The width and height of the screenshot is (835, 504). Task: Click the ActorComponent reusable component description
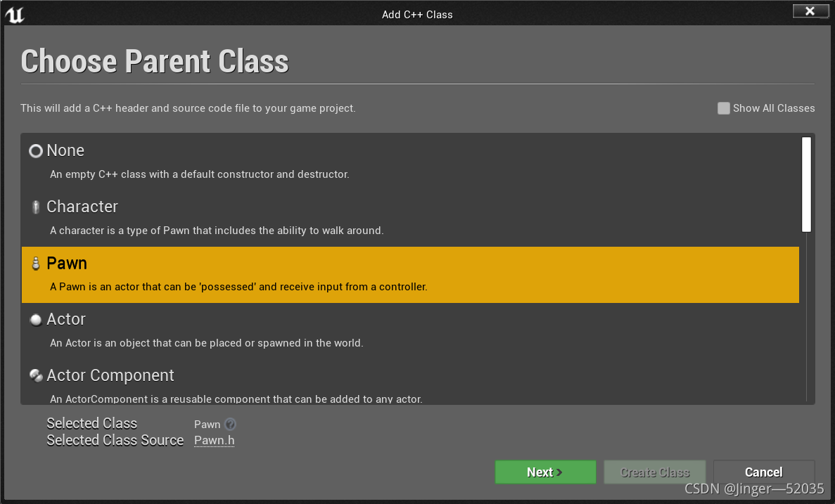point(236,399)
